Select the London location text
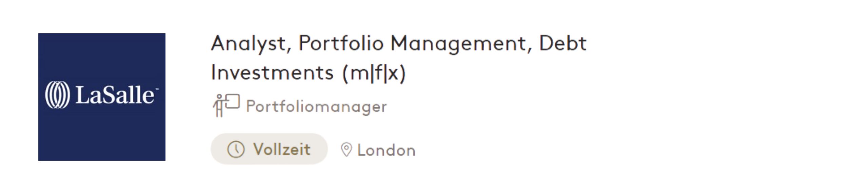 click(386, 150)
